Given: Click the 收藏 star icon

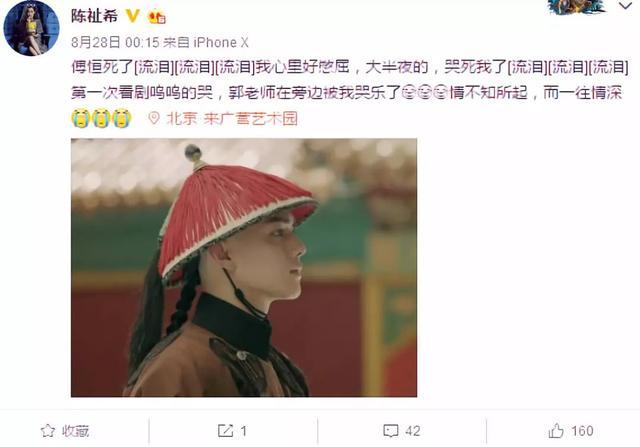Looking at the screenshot, I should tap(48, 431).
